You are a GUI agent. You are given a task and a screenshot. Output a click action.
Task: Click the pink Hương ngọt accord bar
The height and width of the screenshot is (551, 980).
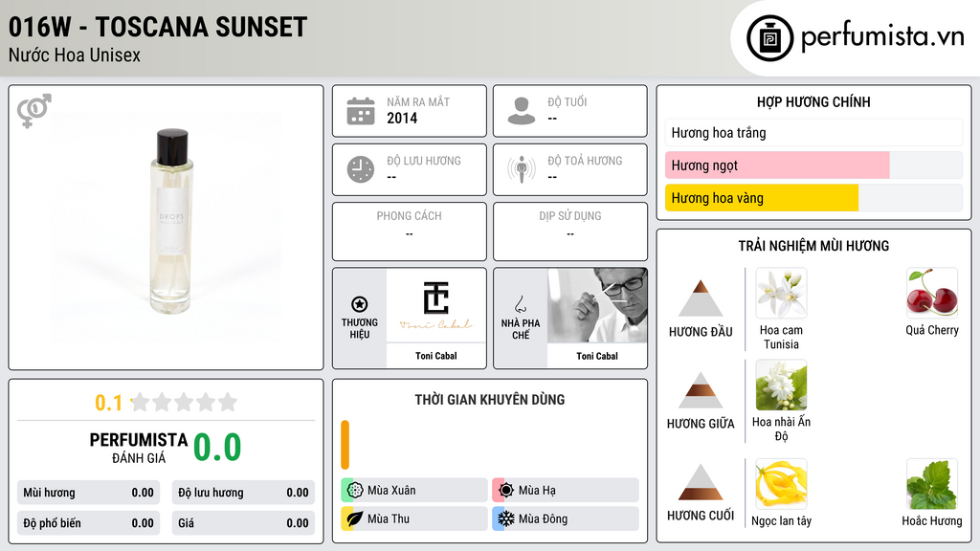click(777, 165)
